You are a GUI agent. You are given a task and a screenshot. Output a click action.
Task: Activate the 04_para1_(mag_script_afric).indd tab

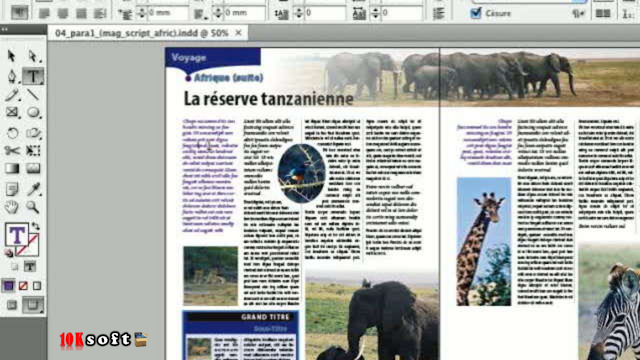(142, 33)
